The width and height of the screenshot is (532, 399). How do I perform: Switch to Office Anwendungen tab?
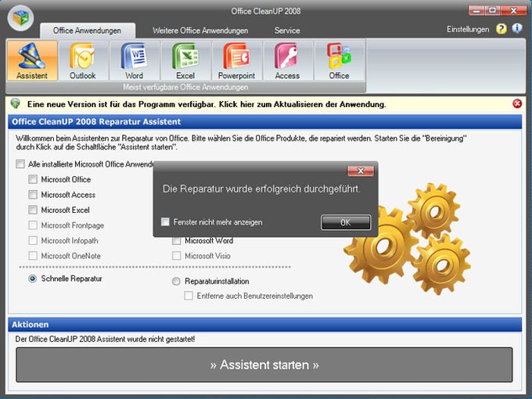coord(88,31)
